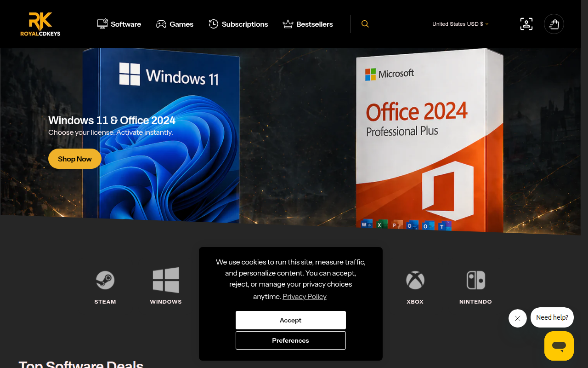Image resolution: width=588 pixels, height=368 pixels.
Task: Open cookie Preferences
Action: click(291, 340)
